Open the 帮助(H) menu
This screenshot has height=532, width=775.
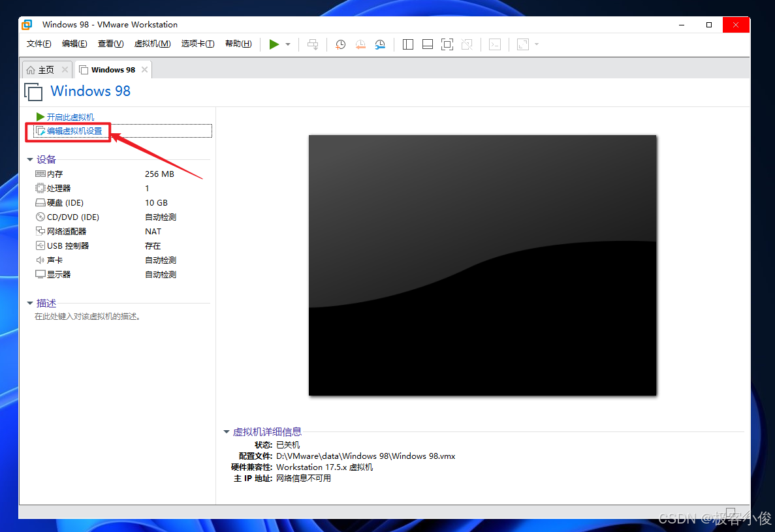point(238,44)
